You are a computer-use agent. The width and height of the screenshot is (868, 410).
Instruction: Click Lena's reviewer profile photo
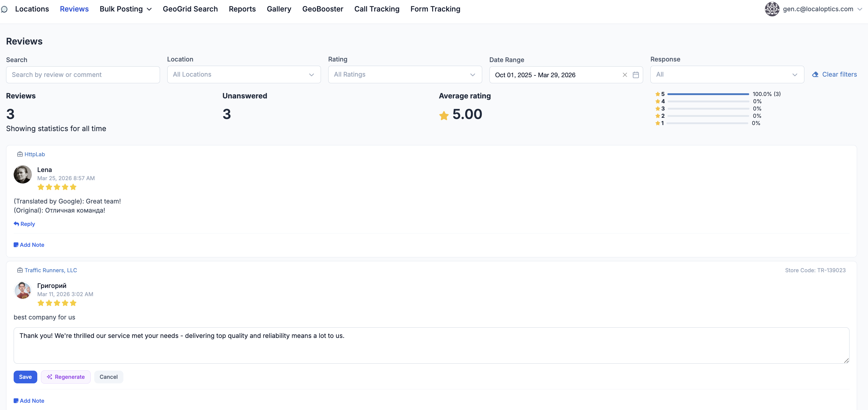(22, 174)
